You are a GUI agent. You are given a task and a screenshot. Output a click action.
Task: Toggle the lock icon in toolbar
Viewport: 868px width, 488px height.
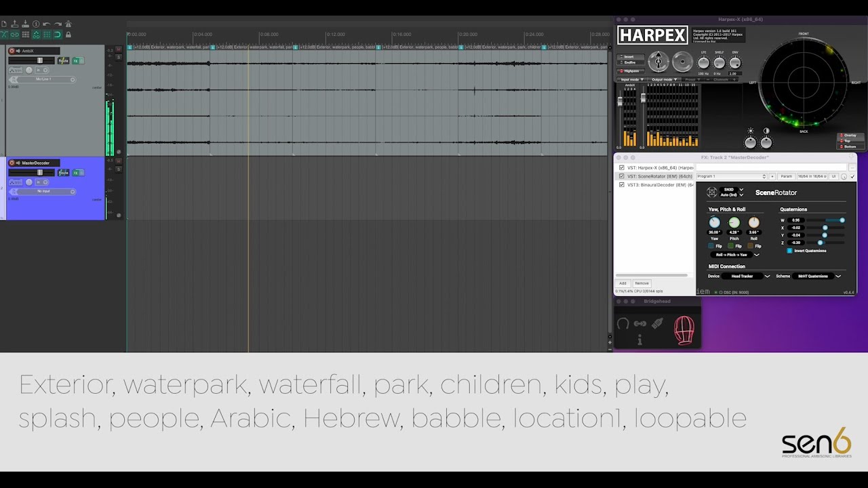(x=68, y=35)
